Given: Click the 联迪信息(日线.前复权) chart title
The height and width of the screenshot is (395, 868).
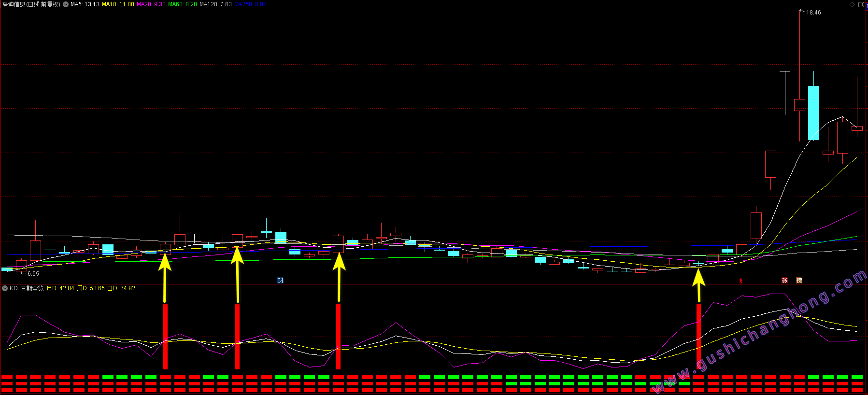Looking at the screenshot, I should pyautogui.click(x=31, y=4).
